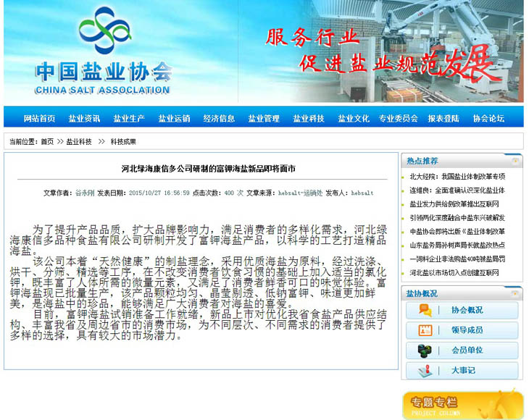Click the 协会概况 button label
Viewport: 529px width, 420px height.
[x=467, y=310]
